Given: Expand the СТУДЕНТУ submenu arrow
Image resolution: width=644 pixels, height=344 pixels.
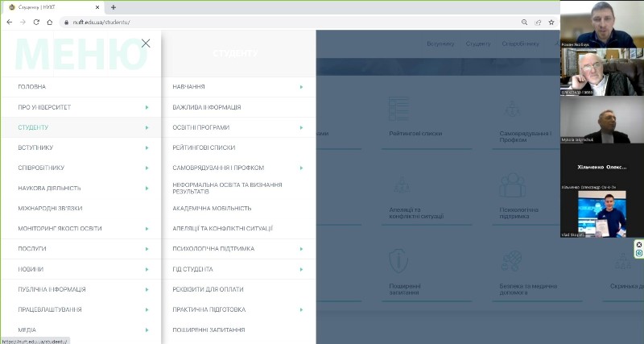Looking at the screenshot, I should [147, 127].
